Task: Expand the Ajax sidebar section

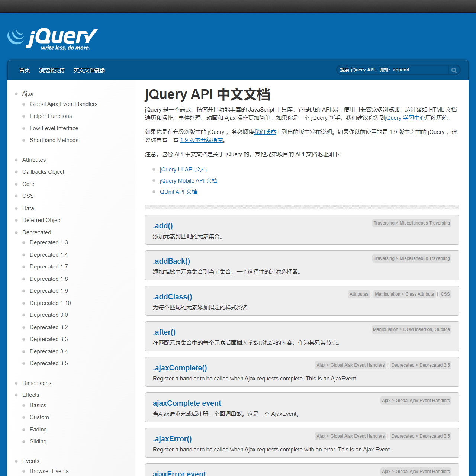Action: pyautogui.click(x=28, y=93)
